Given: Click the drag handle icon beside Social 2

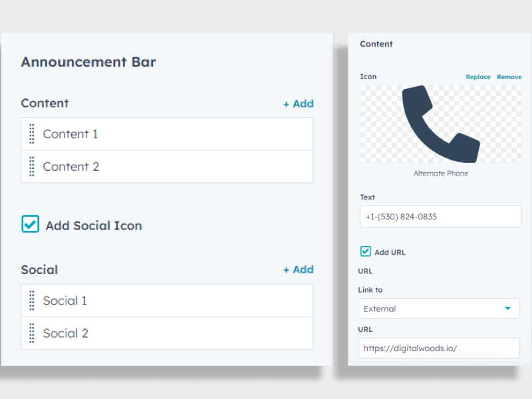Looking at the screenshot, I should (31, 333).
